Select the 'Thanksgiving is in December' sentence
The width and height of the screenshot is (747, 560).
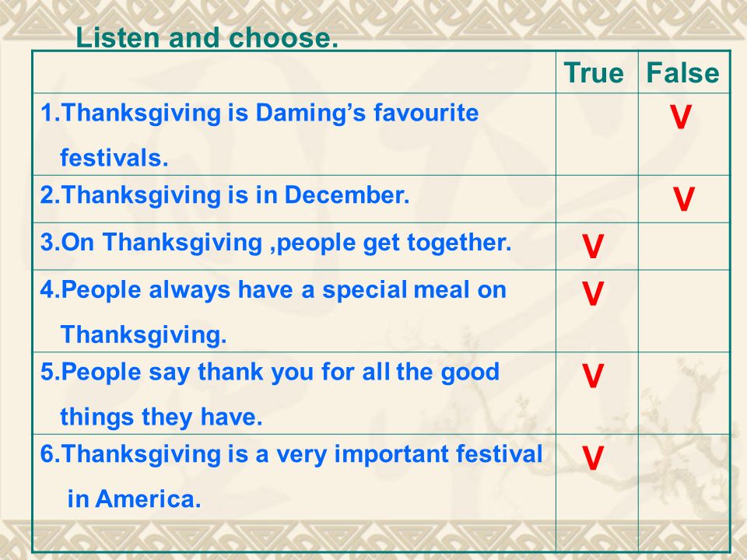(x=225, y=195)
